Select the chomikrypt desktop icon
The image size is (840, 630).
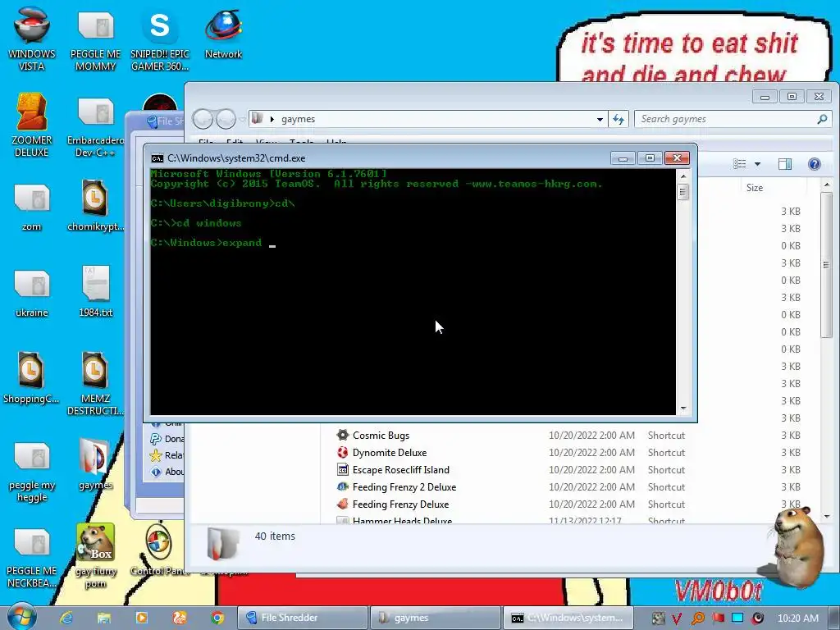(95, 206)
